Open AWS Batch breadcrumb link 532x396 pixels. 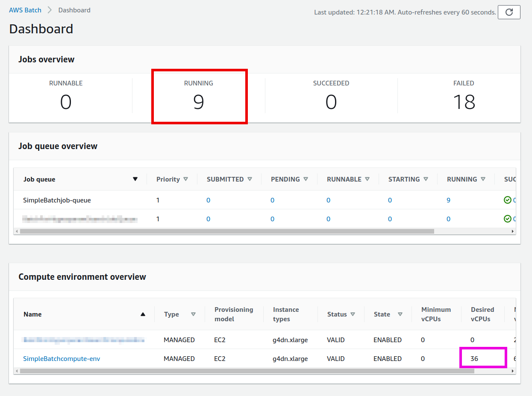25,10
